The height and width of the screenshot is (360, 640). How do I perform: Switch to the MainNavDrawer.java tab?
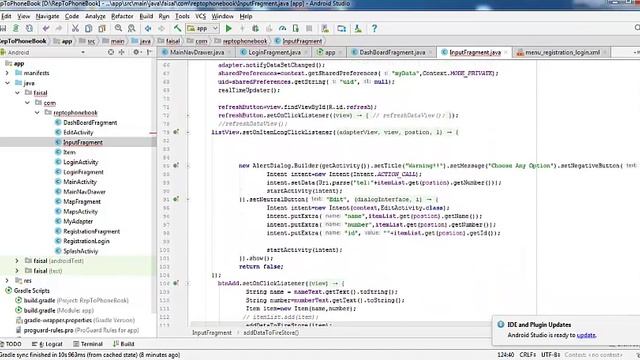(x=197, y=52)
